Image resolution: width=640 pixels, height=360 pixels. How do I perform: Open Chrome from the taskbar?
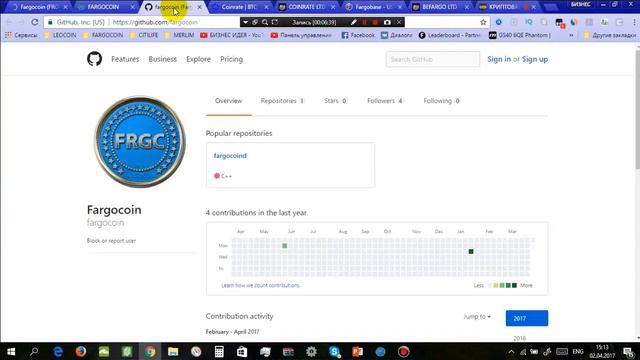[150, 351]
